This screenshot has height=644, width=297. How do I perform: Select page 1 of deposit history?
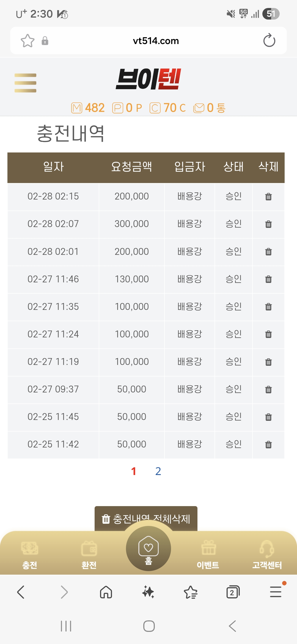point(134,471)
